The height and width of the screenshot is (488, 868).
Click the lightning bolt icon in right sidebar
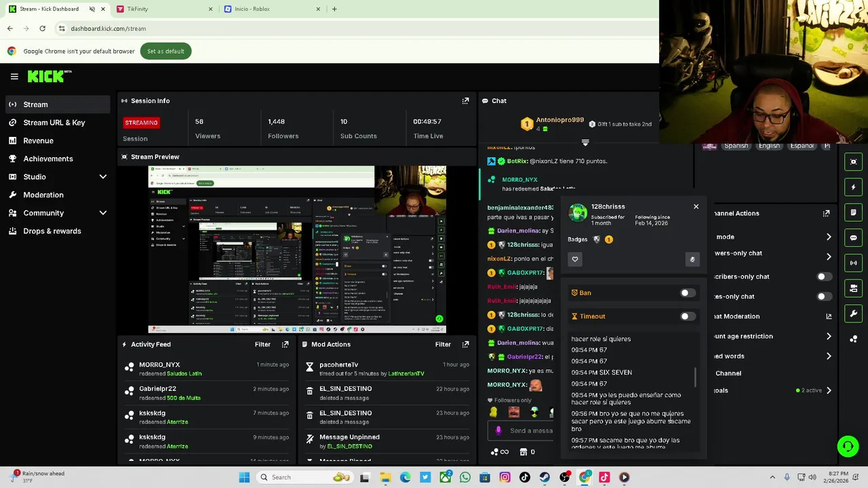(854, 187)
